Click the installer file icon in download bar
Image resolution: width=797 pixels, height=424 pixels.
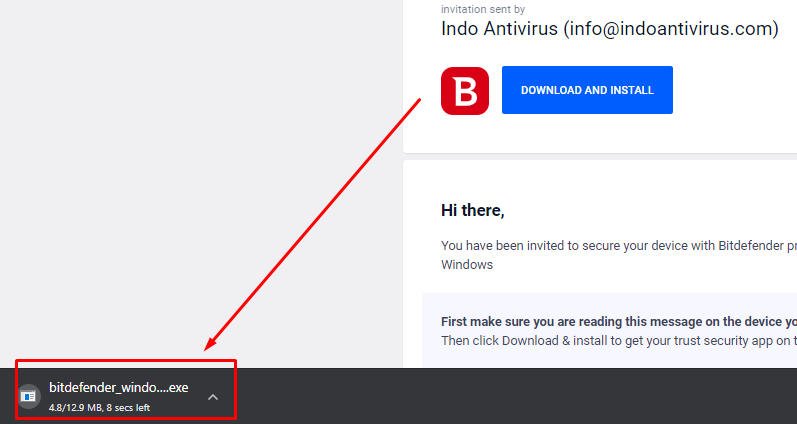[x=29, y=396]
